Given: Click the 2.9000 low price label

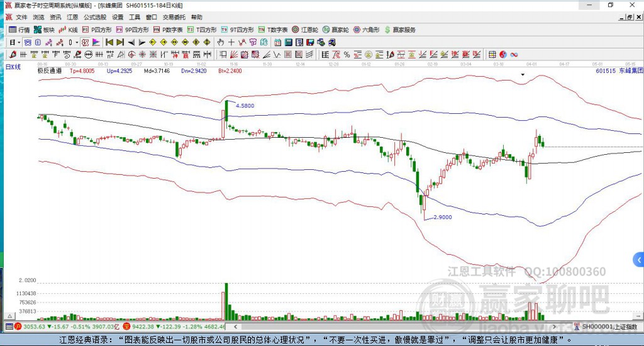Looking at the screenshot, I should [443, 217].
